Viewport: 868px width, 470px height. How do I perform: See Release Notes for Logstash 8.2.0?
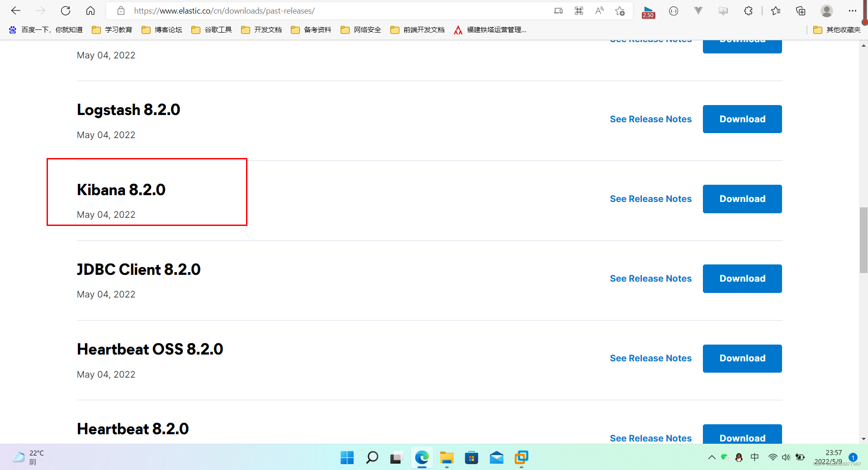pyautogui.click(x=650, y=119)
